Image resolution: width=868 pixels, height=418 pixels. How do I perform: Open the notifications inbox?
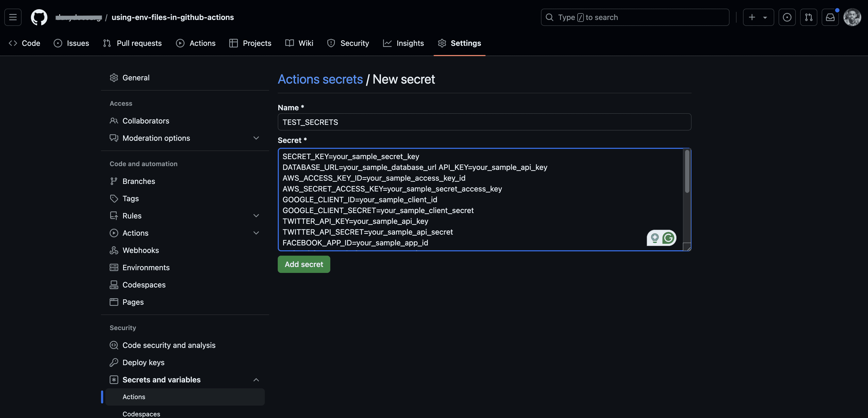click(830, 17)
